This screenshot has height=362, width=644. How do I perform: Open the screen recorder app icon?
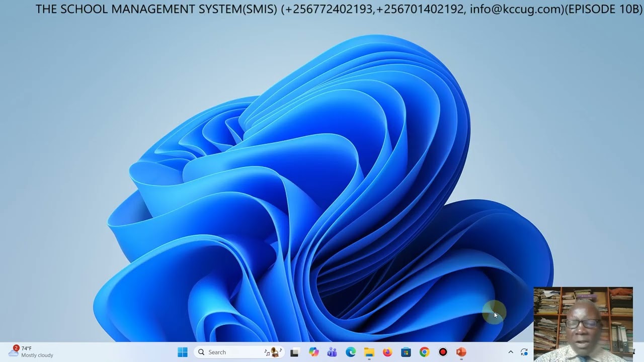coord(443,352)
